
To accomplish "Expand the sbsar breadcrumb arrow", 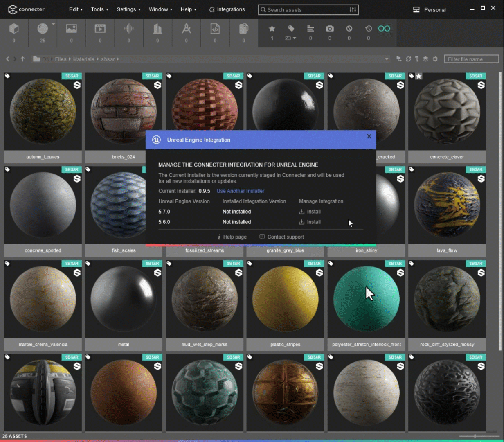I will click(x=118, y=59).
